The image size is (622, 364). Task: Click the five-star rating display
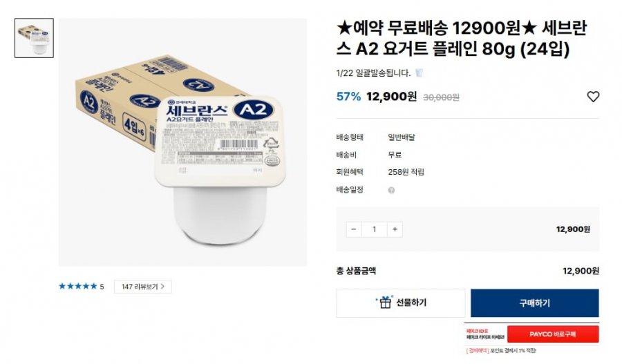77,286
